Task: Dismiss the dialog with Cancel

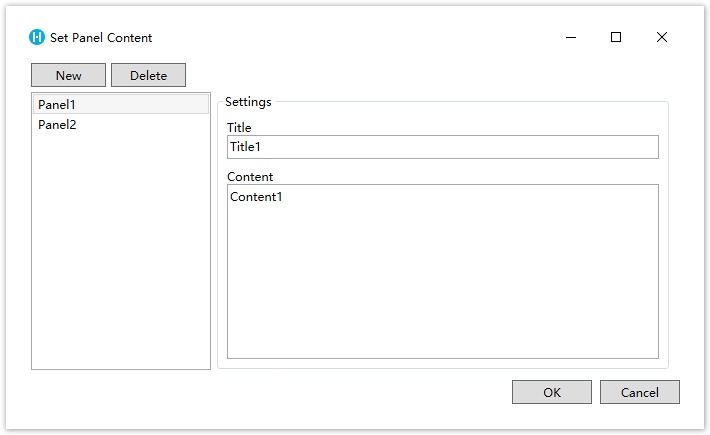Action: [639, 392]
